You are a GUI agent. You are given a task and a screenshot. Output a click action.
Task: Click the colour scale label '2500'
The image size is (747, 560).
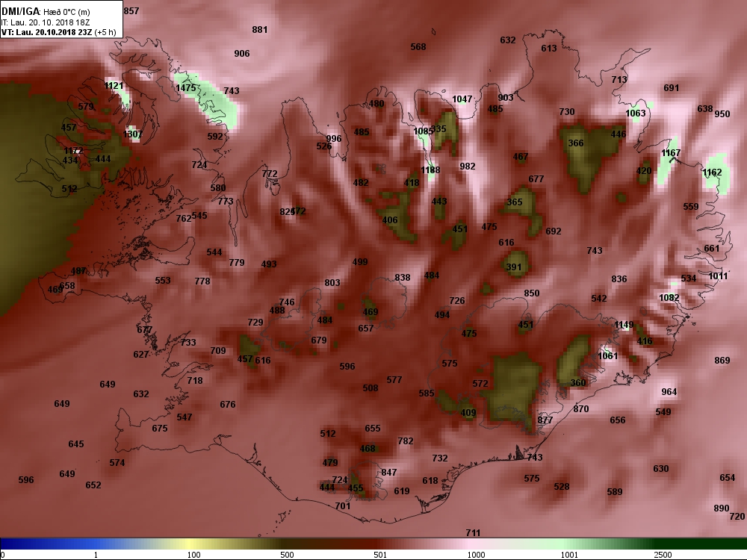tap(663, 555)
